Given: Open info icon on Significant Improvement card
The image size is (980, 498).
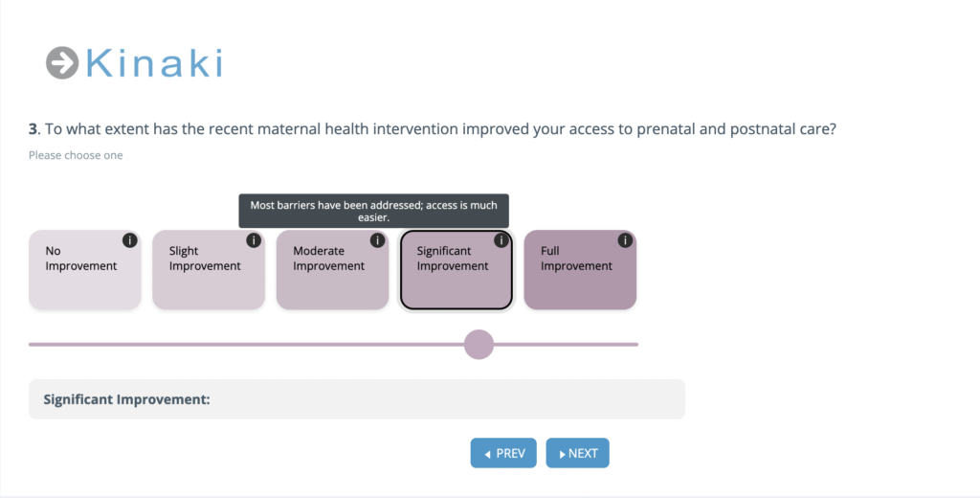Looking at the screenshot, I should pos(501,240).
